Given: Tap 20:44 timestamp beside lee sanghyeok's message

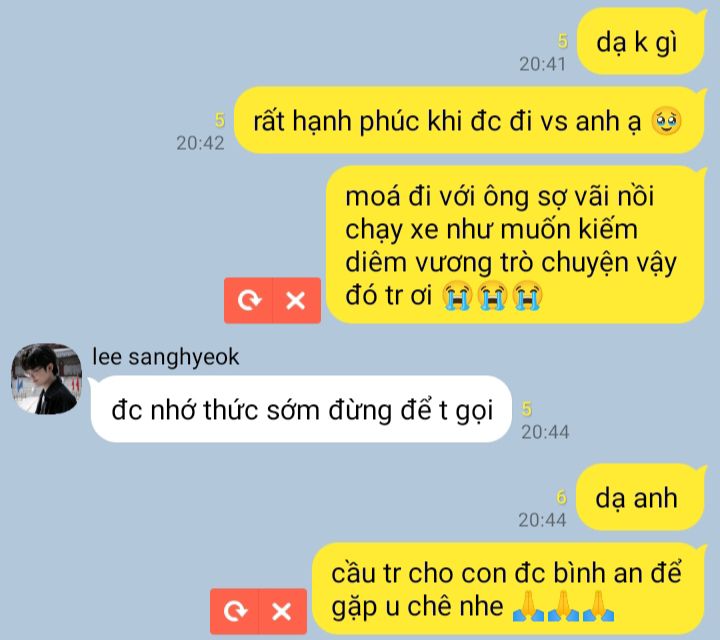Looking at the screenshot, I should tap(545, 432).
